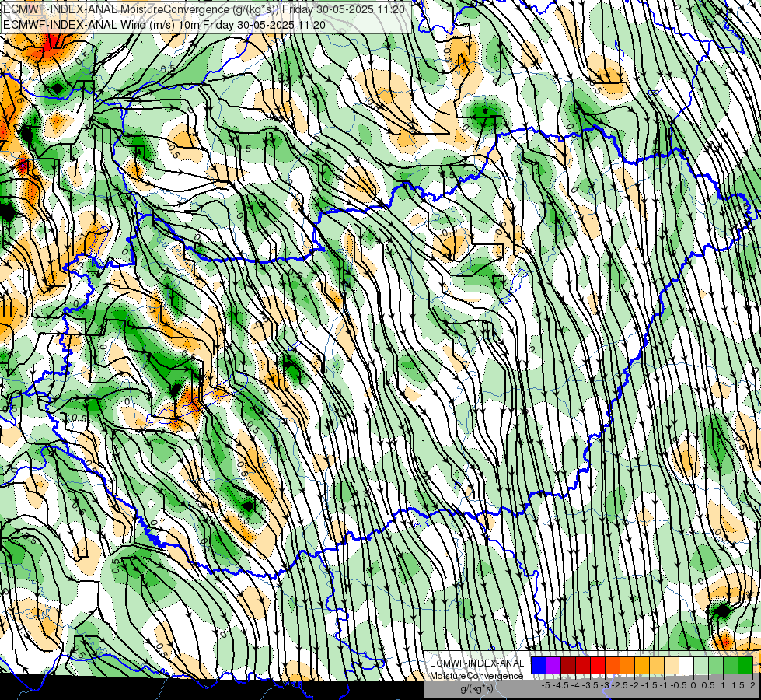This screenshot has height=700, width=761.
Task: Click the light green swatch for 0.5 to 1
Action: [x=716, y=666]
